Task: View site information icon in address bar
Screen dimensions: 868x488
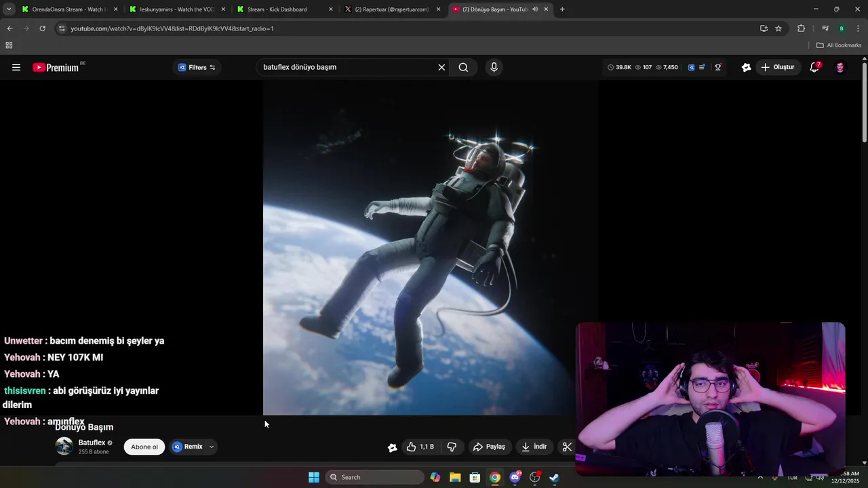Action: pyautogui.click(x=62, y=28)
